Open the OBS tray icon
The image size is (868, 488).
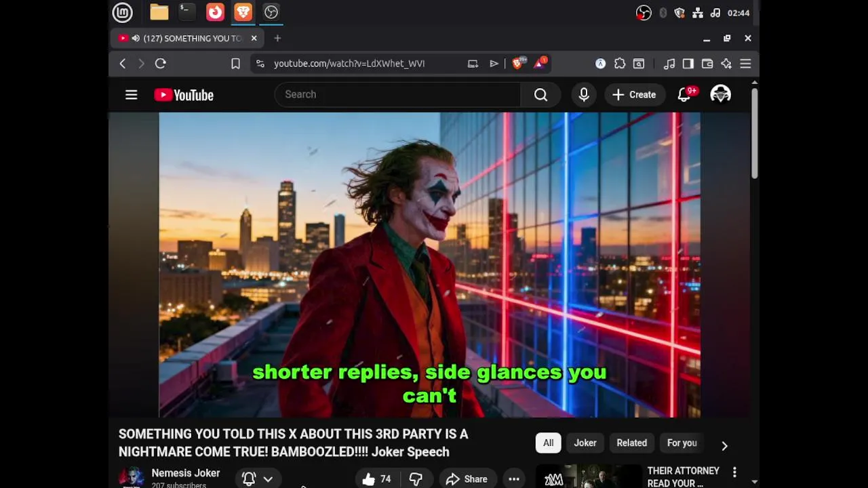click(644, 13)
